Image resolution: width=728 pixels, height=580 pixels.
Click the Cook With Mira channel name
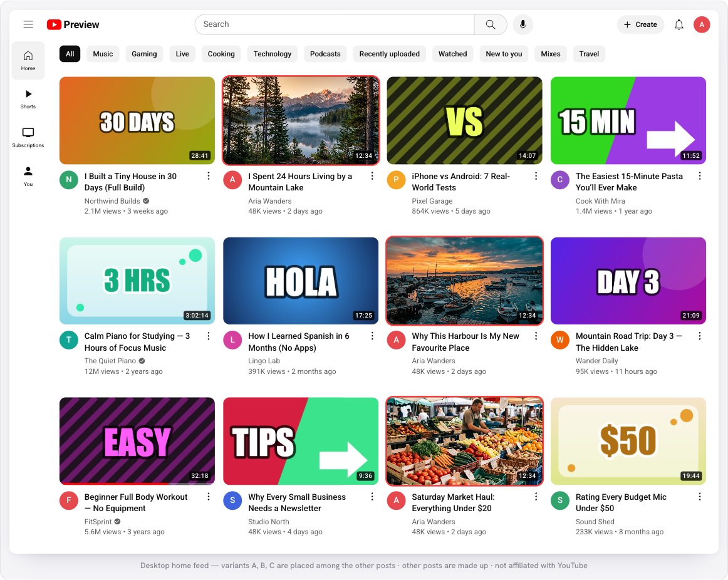coord(600,201)
